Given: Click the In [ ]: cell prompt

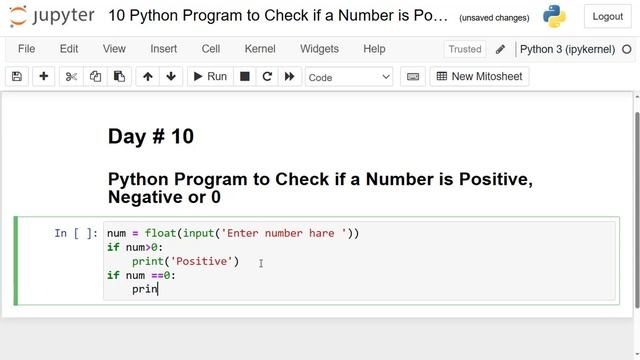Looking at the screenshot, I should pos(76,233).
